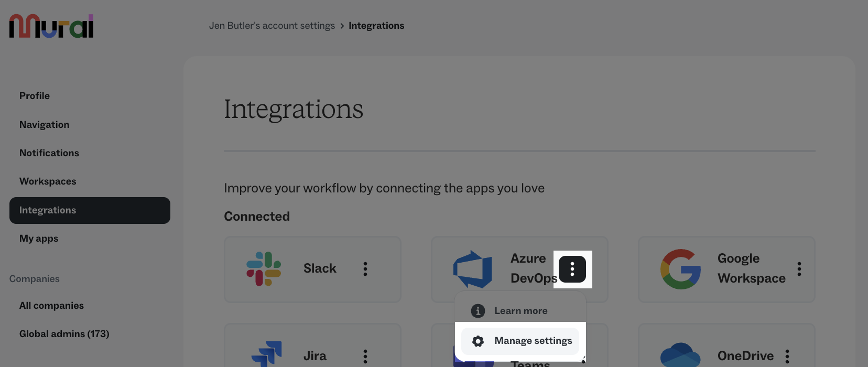
Task: Click the Google Workspace card label
Action: [x=752, y=268]
